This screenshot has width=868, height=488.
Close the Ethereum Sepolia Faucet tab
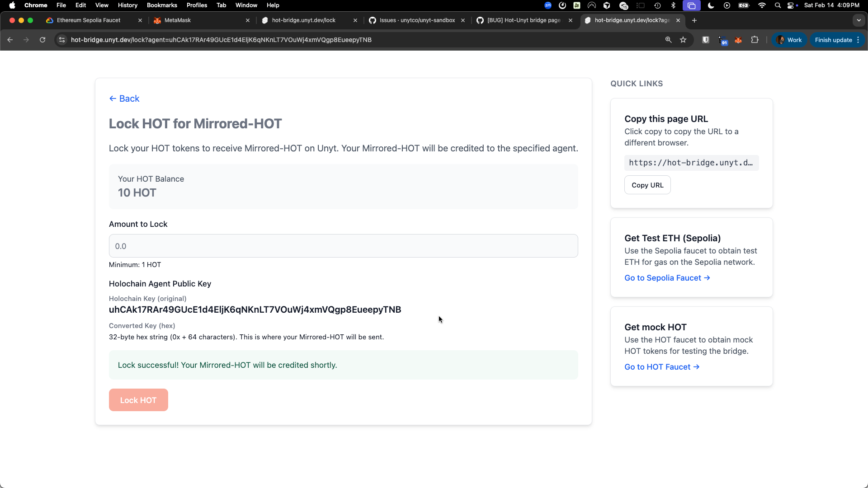tap(140, 20)
